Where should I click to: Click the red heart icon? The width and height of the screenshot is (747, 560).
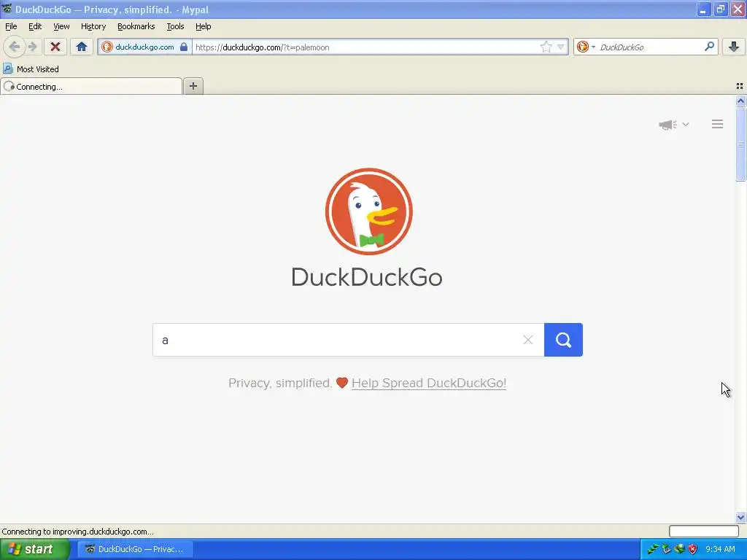coord(342,383)
